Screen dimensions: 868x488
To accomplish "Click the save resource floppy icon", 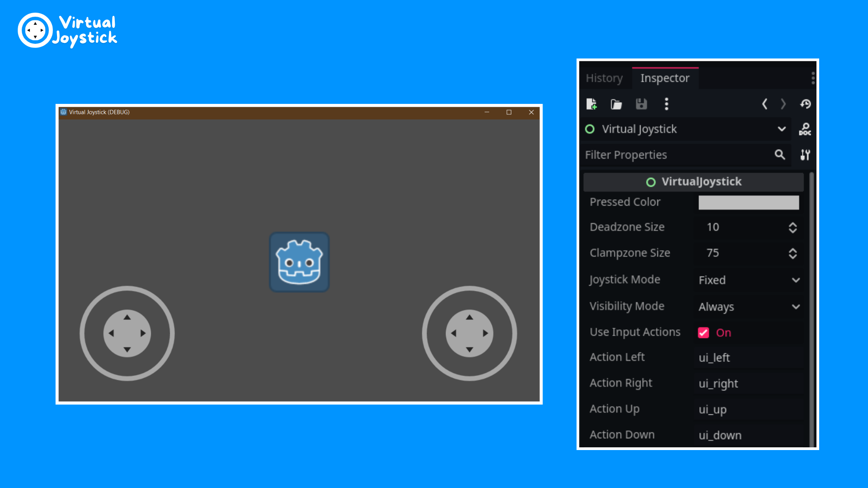I will [x=641, y=104].
